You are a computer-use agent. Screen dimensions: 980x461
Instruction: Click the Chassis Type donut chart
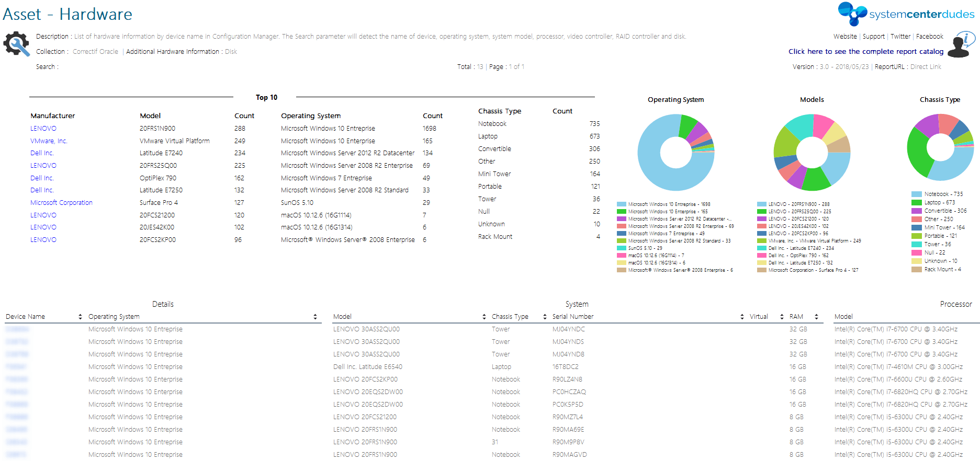tap(940, 147)
